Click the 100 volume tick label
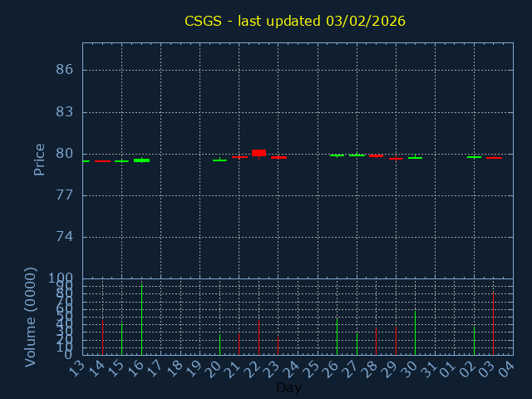532x399 pixels. coord(61,278)
